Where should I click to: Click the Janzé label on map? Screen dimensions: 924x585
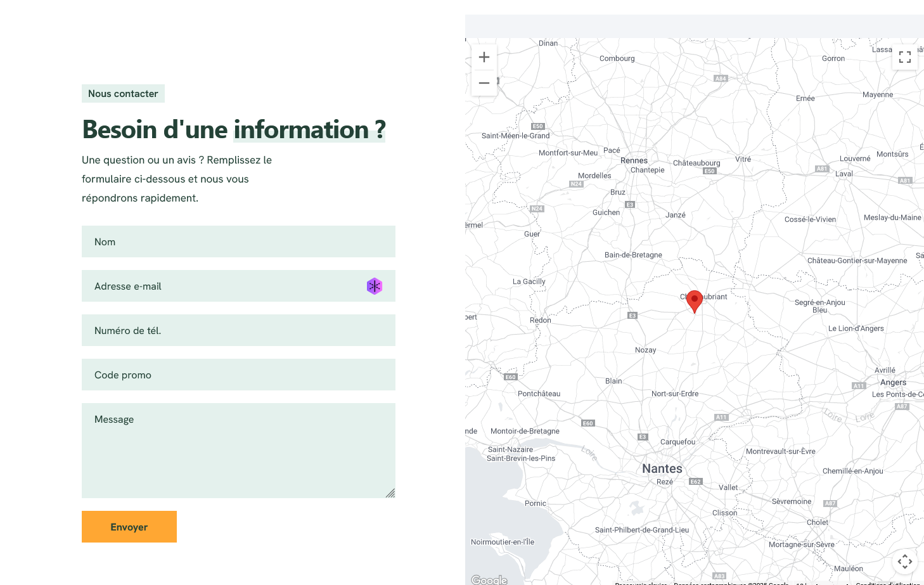[x=676, y=215]
